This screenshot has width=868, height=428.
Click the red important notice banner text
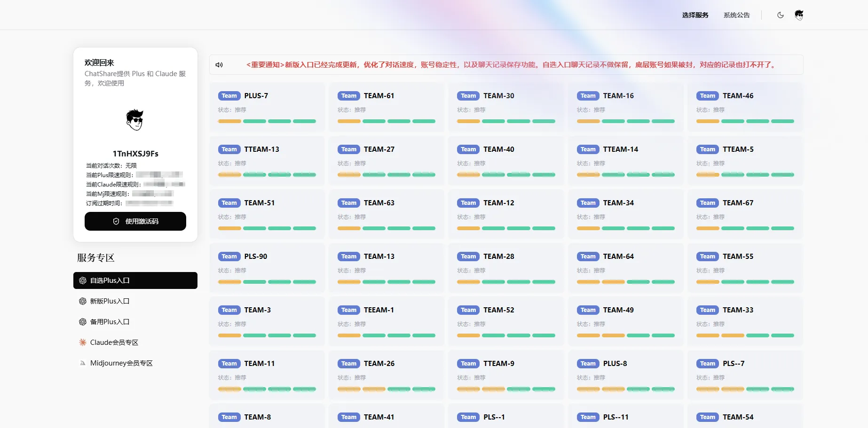(511, 65)
